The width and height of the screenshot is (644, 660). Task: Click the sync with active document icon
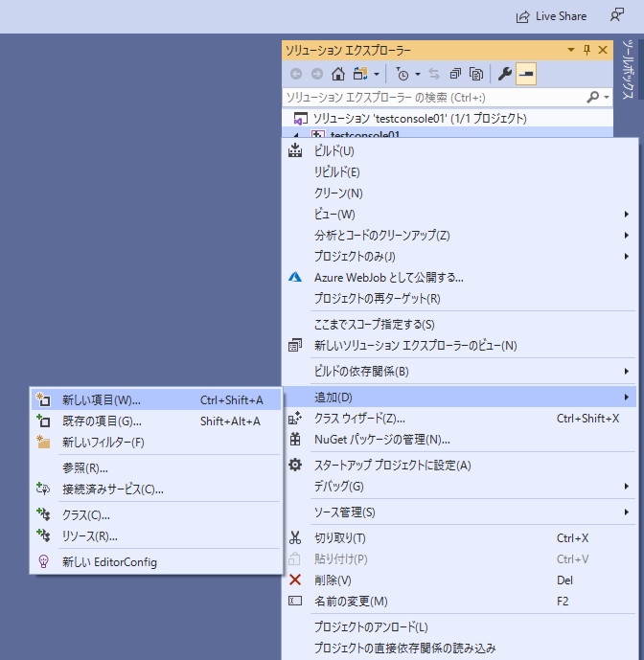(434, 74)
